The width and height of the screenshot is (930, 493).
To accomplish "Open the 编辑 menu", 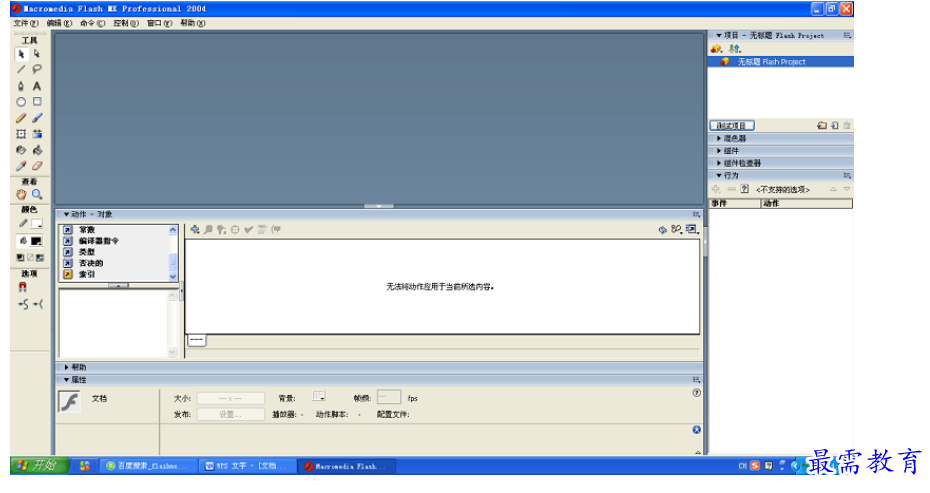I will pos(59,23).
